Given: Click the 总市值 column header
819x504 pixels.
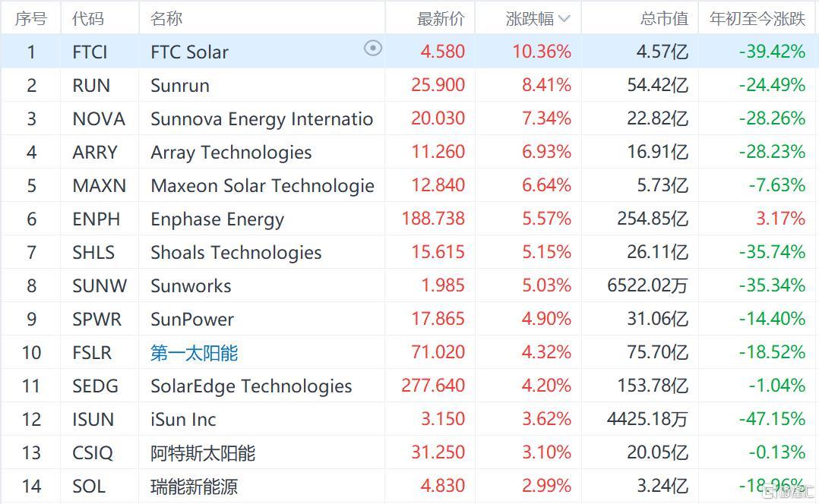Looking at the screenshot, I should (x=664, y=19).
